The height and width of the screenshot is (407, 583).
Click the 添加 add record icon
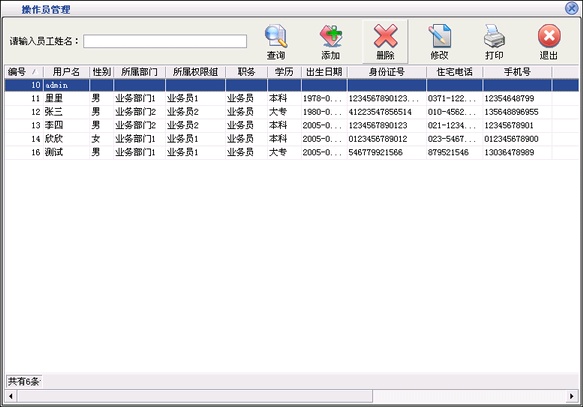[331, 36]
